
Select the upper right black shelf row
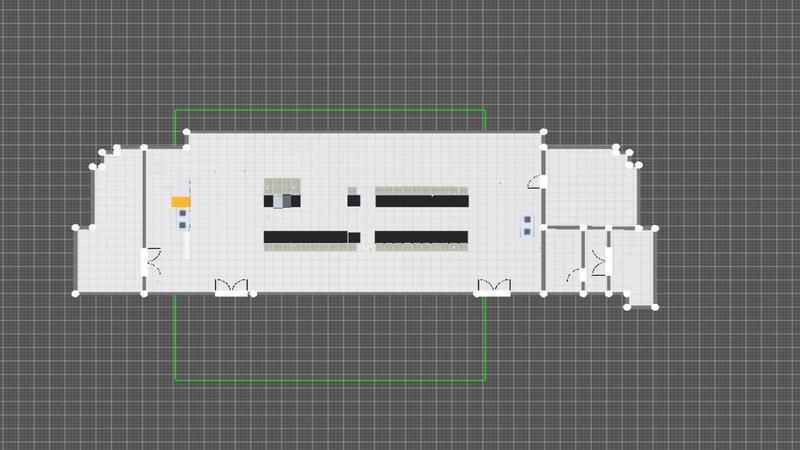click(x=422, y=201)
